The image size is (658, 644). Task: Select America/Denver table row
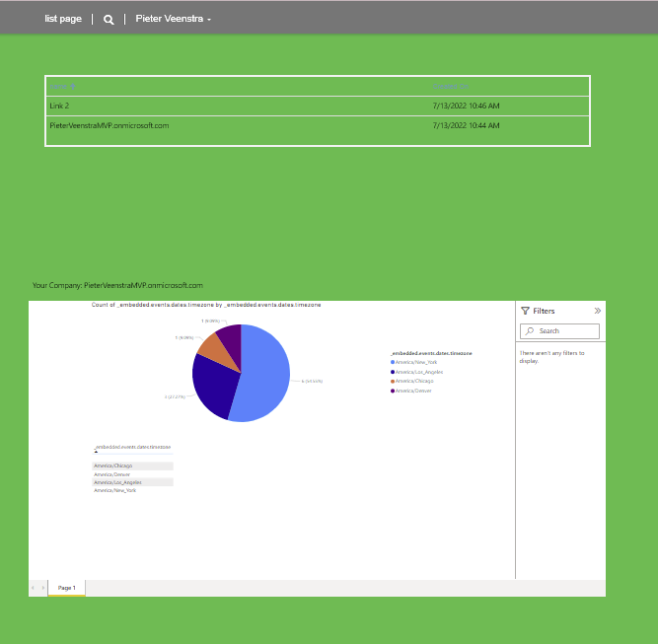coord(132,474)
